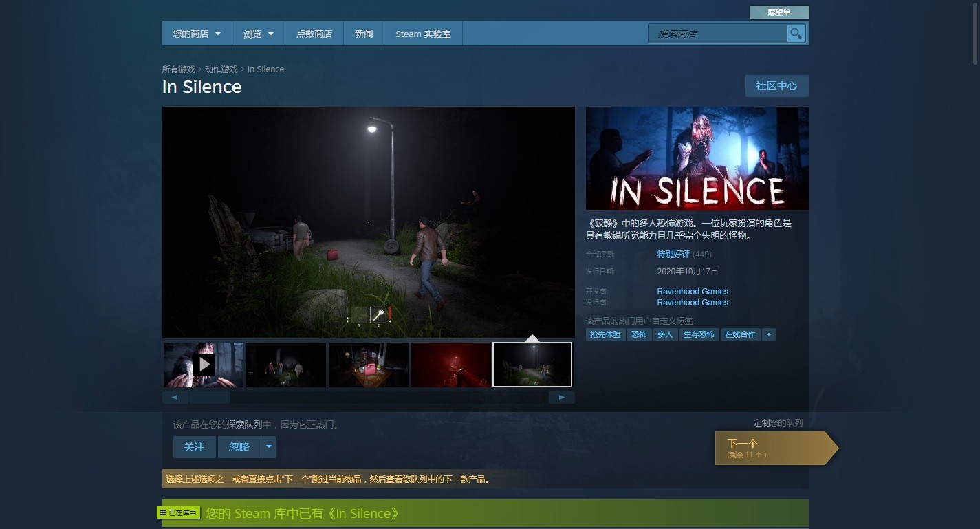This screenshot has width=980, height=529.
Task: Click In Silence breadcrumb link
Action: (265, 69)
